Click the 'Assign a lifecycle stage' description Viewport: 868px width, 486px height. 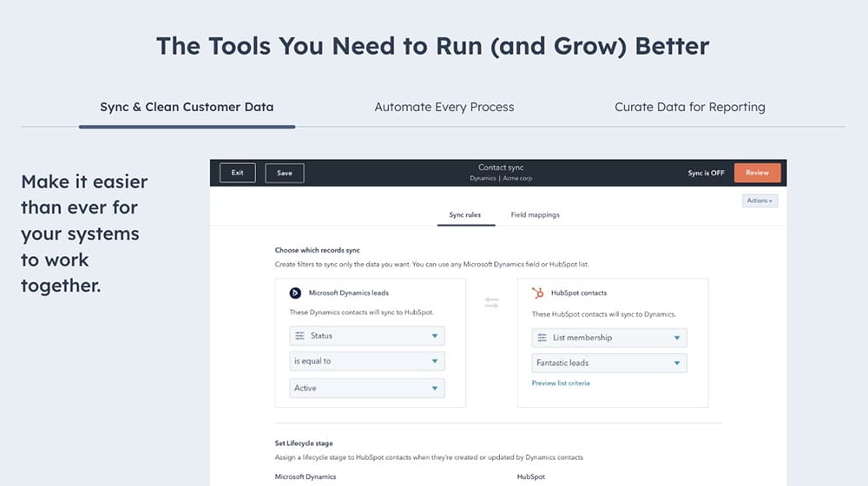click(429, 457)
